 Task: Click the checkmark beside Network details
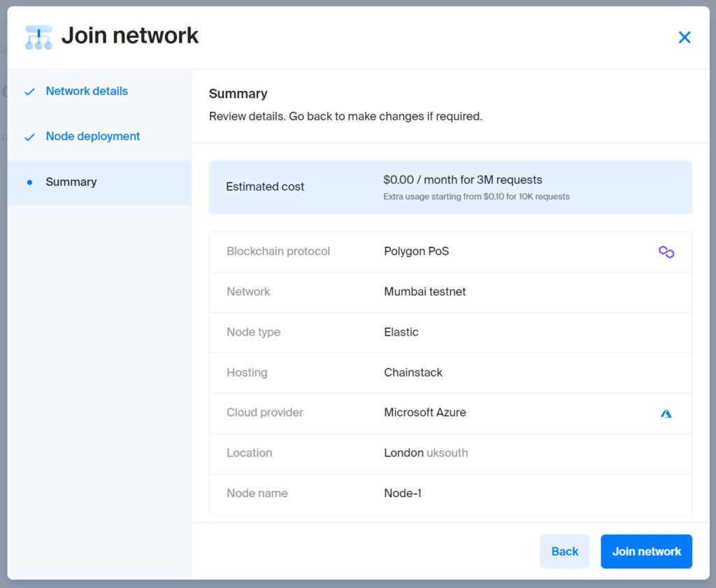coord(29,92)
